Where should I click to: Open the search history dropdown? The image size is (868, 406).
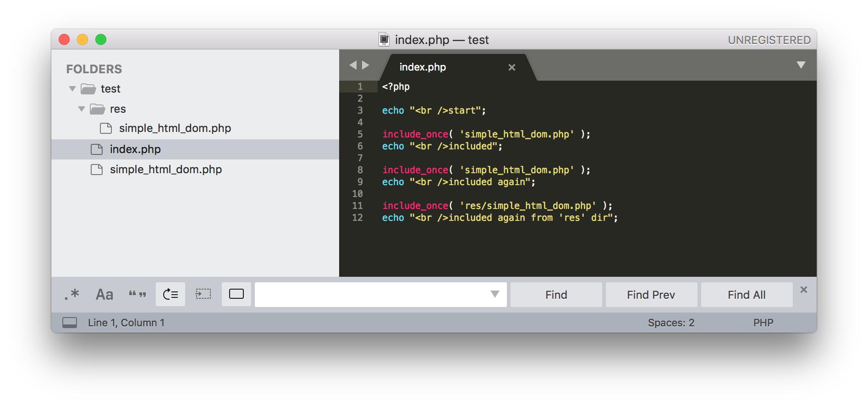[x=494, y=294]
